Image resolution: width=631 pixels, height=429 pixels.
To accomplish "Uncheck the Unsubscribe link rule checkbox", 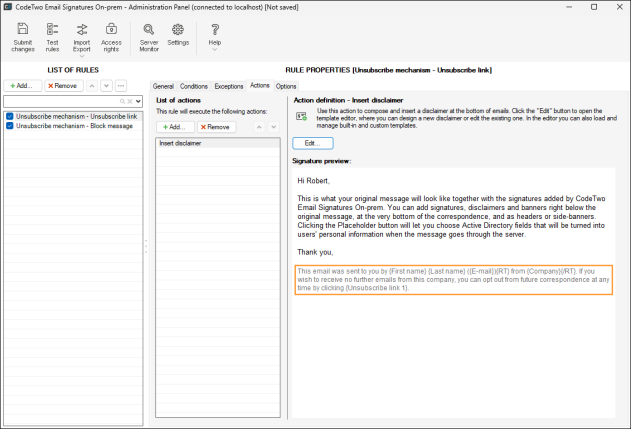I will [10, 116].
